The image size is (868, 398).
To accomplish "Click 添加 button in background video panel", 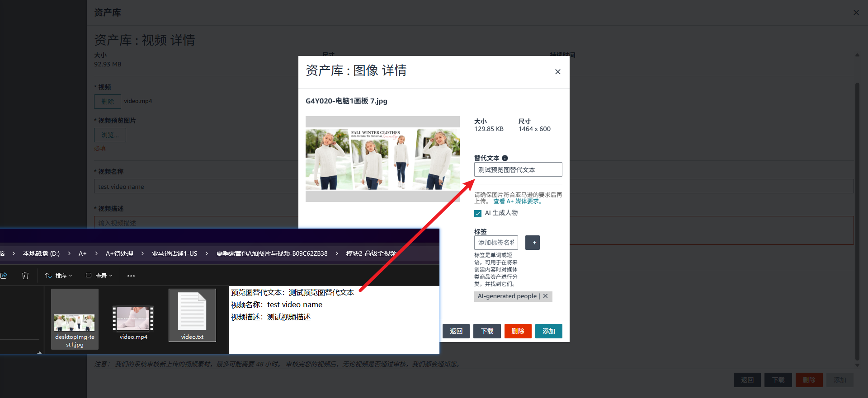I will pyautogui.click(x=840, y=380).
